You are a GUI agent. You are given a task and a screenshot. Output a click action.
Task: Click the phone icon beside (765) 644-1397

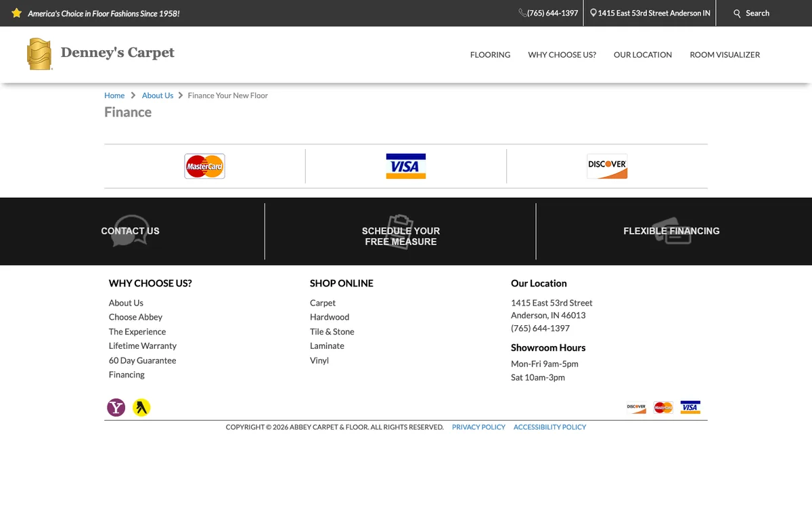point(522,13)
